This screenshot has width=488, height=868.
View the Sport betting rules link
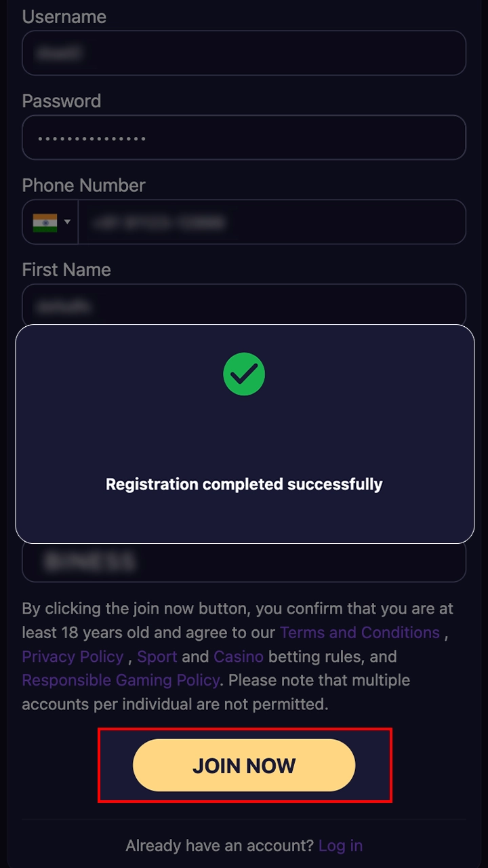[x=157, y=656]
